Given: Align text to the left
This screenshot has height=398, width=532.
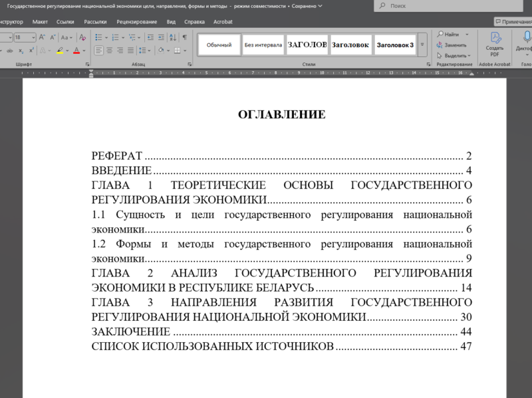Looking at the screenshot, I should [x=98, y=50].
